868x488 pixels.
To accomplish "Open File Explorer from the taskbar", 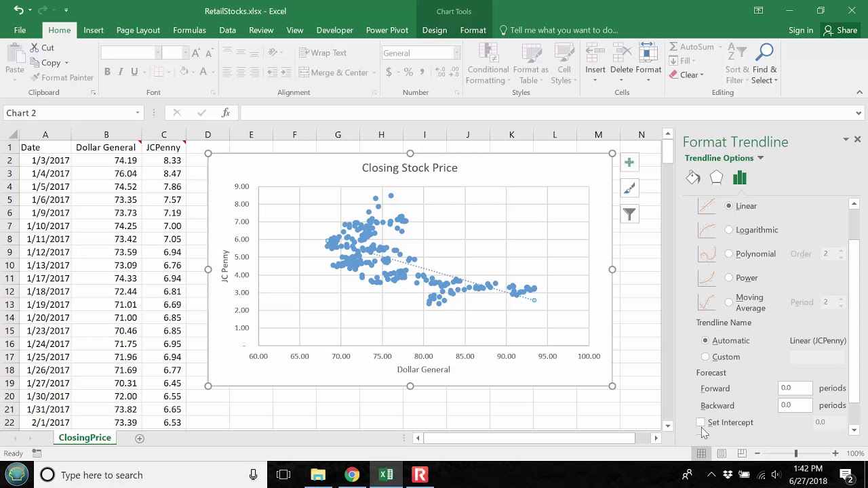I will pos(318,474).
